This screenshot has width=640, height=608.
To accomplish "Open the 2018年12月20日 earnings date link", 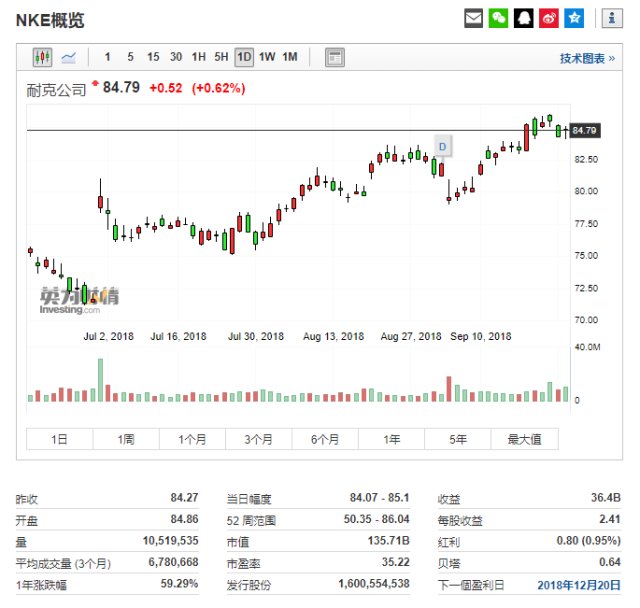I will pos(579,585).
